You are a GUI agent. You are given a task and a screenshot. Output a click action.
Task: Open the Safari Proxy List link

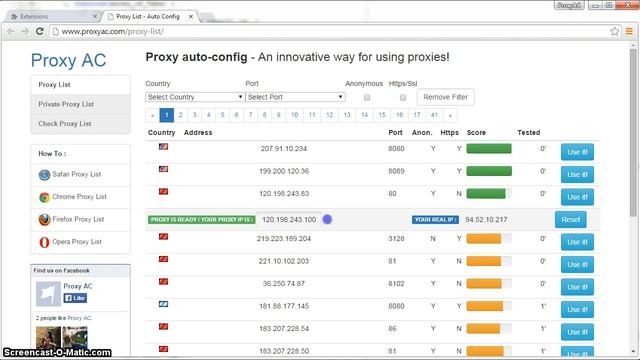76,174
